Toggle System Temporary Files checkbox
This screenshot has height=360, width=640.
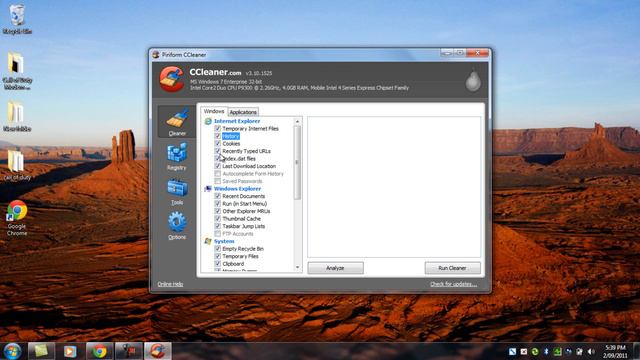[x=218, y=256]
